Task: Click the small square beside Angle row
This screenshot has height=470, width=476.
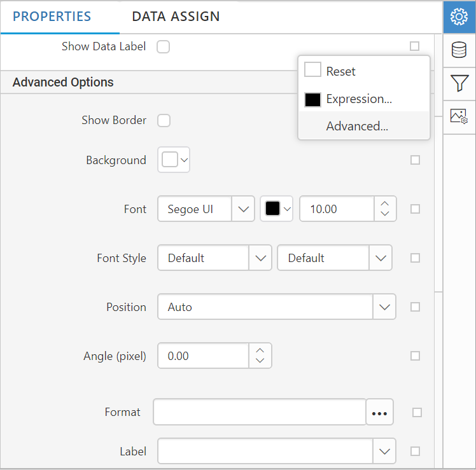Action: coord(415,356)
